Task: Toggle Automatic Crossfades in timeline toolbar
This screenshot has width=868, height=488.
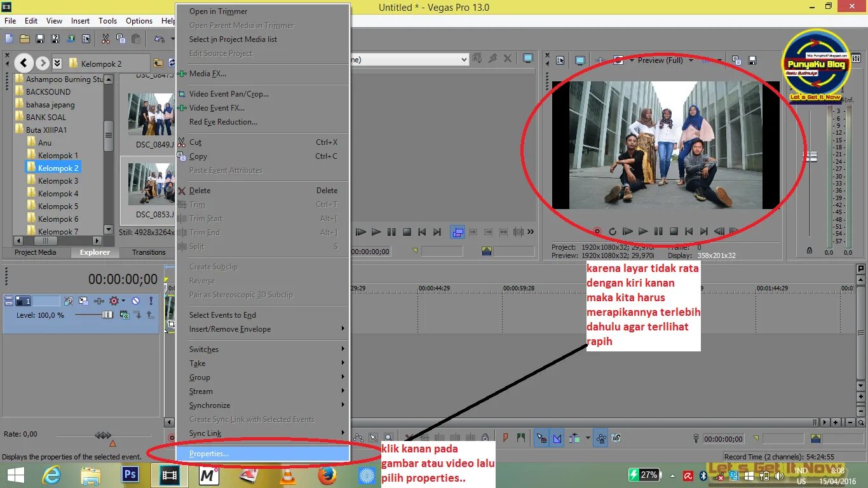Action: click(557, 438)
